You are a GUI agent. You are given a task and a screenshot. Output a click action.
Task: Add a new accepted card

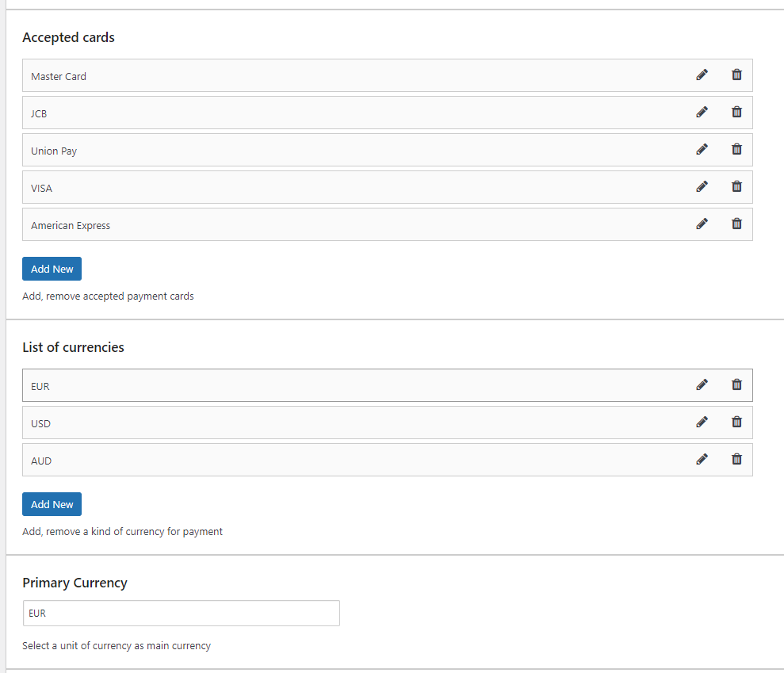(52, 269)
